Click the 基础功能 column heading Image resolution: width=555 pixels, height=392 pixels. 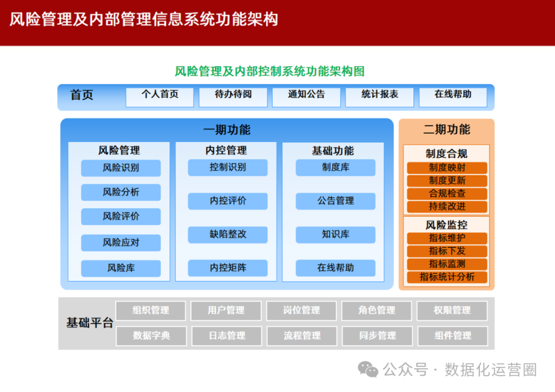coord(332,151)
